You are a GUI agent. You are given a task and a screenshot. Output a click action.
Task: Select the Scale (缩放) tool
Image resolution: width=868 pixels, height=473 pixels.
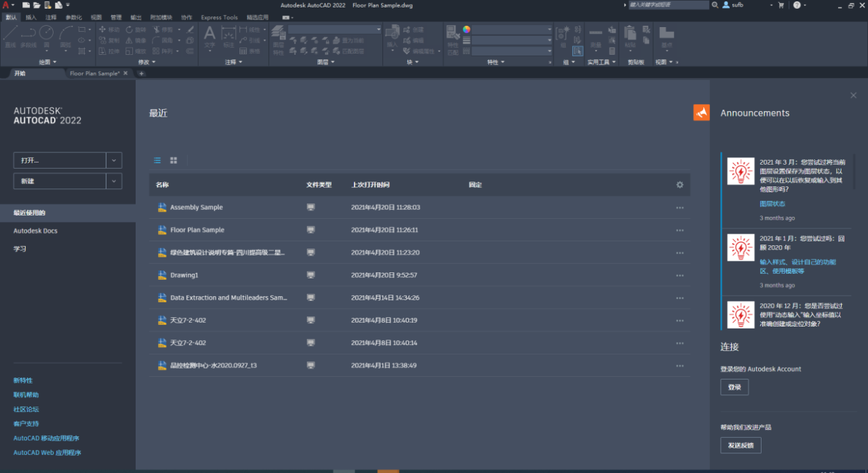coord(136,51)
